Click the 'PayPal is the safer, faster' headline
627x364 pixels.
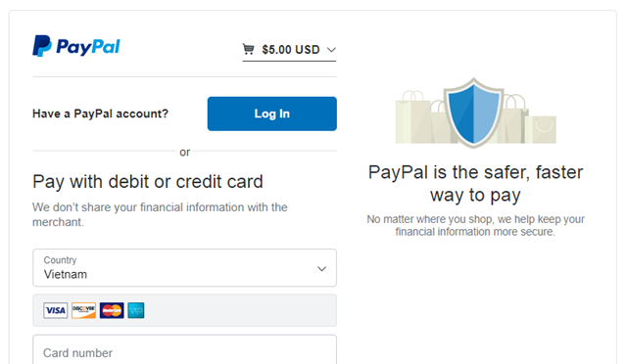[475, 172]
